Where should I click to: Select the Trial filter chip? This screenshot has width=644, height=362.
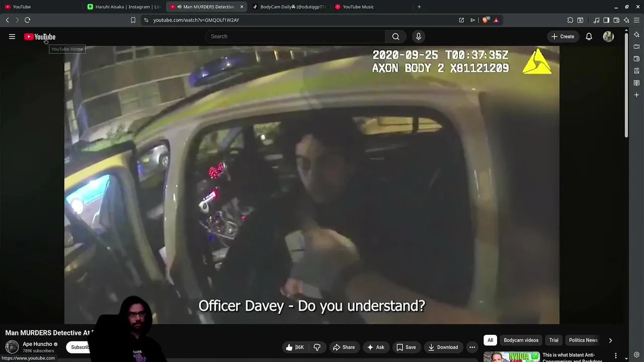[x=553, y=340]
